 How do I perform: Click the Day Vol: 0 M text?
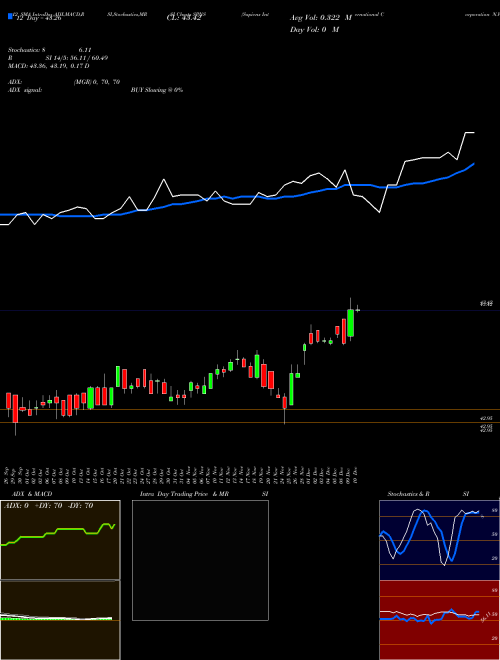coord(314,30)
